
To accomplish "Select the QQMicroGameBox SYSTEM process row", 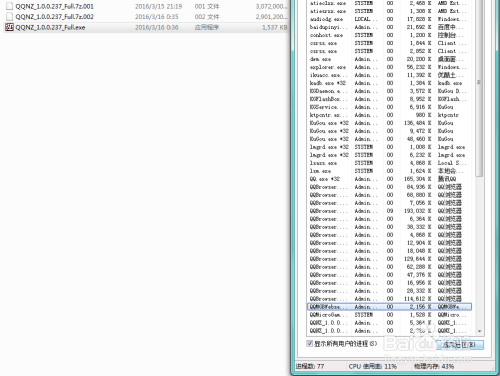I will pyautogui.click(x=389, y=315).
